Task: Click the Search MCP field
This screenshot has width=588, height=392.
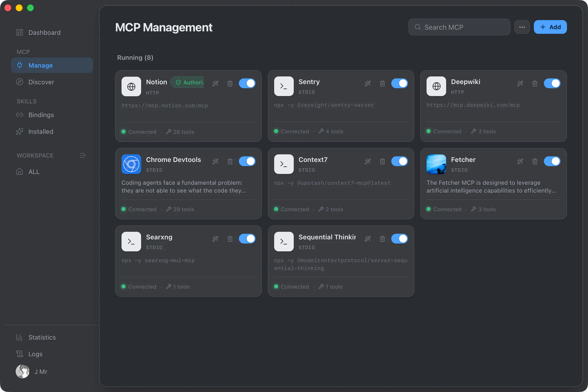Action: point(459,27)
